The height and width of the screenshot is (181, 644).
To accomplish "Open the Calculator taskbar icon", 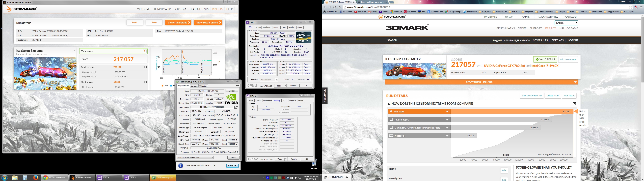I will pos(25,178).
